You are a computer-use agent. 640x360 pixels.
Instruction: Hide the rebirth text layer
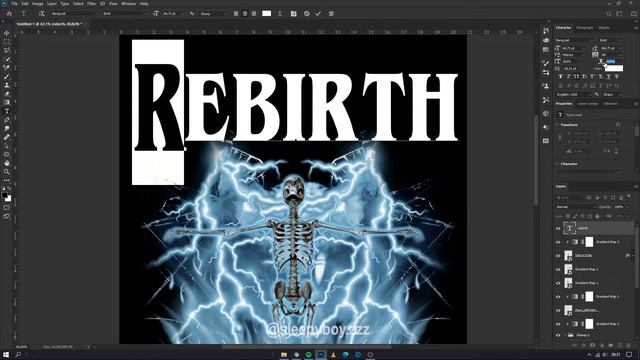click(558, 229)
